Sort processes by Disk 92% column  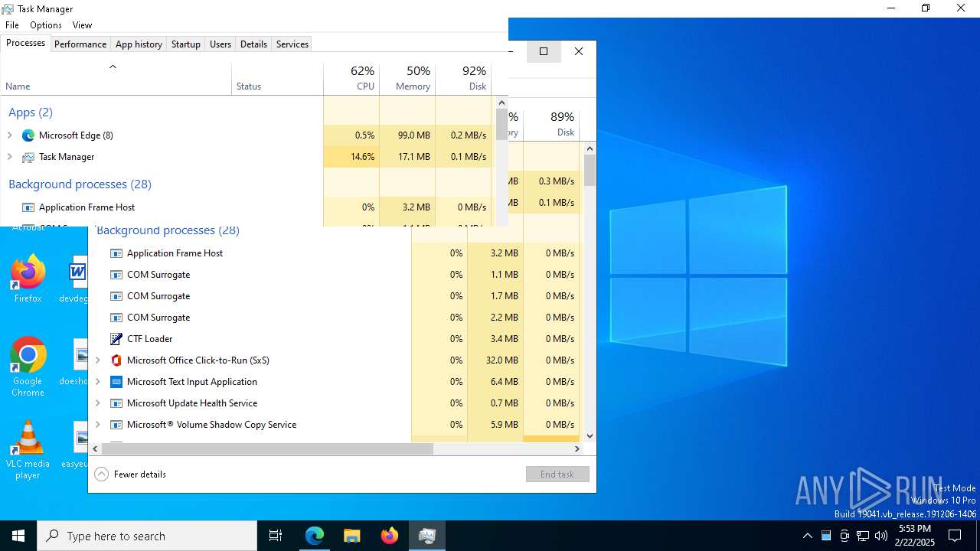pyautogui.click(x=463, y=79)
